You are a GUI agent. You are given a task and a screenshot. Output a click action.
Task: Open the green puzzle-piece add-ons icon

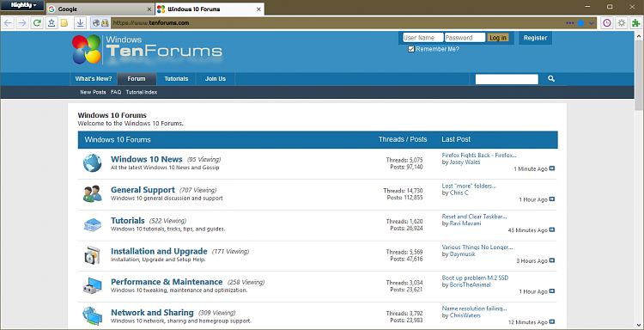pyautogui.click(x=635, y=23)
